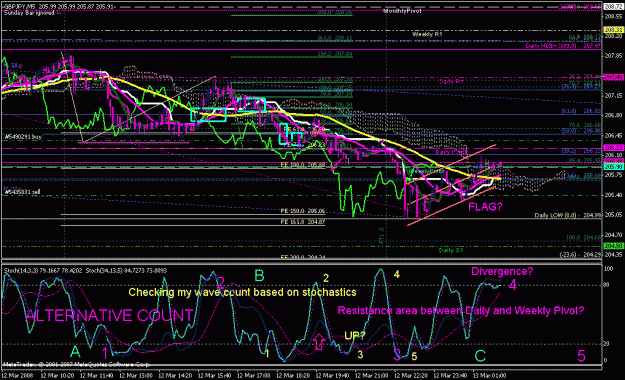The image size is (625, 380).
Task: Select the 'FE 100.0 205.88' expansion label
Action: tap(303, 164)
